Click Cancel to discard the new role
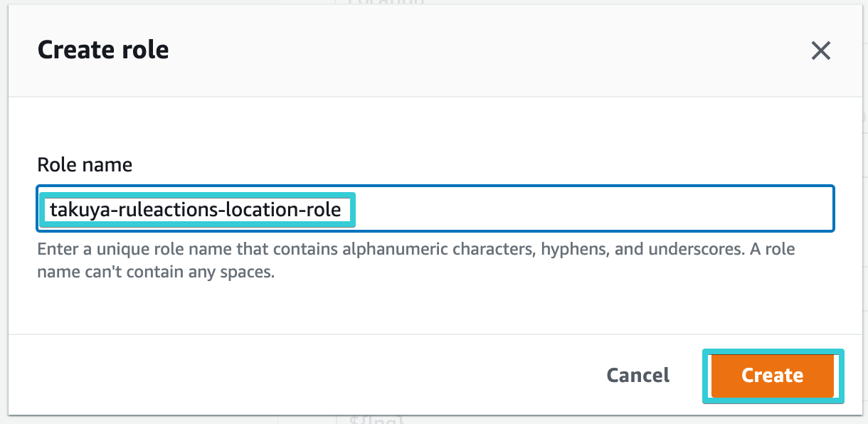The height and width of the screenshot is (424, 868). [x=637, y=376]
